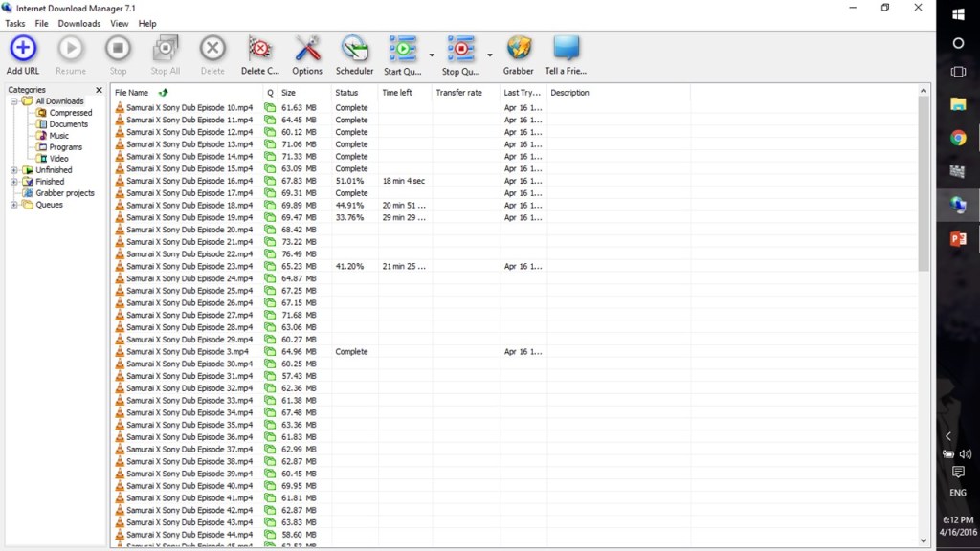The image size is (980, 551).
Task: Click the Stop Queue icon
Action: pos(460,49)
